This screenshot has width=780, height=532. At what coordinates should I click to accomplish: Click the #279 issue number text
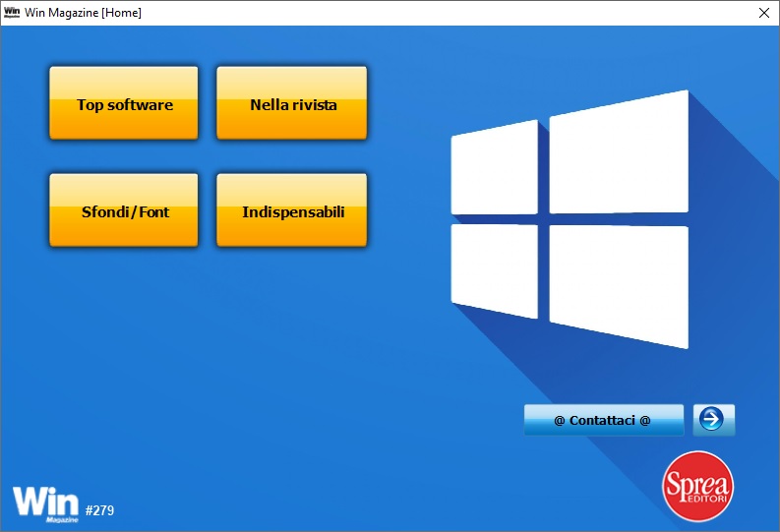pos(99,510)
